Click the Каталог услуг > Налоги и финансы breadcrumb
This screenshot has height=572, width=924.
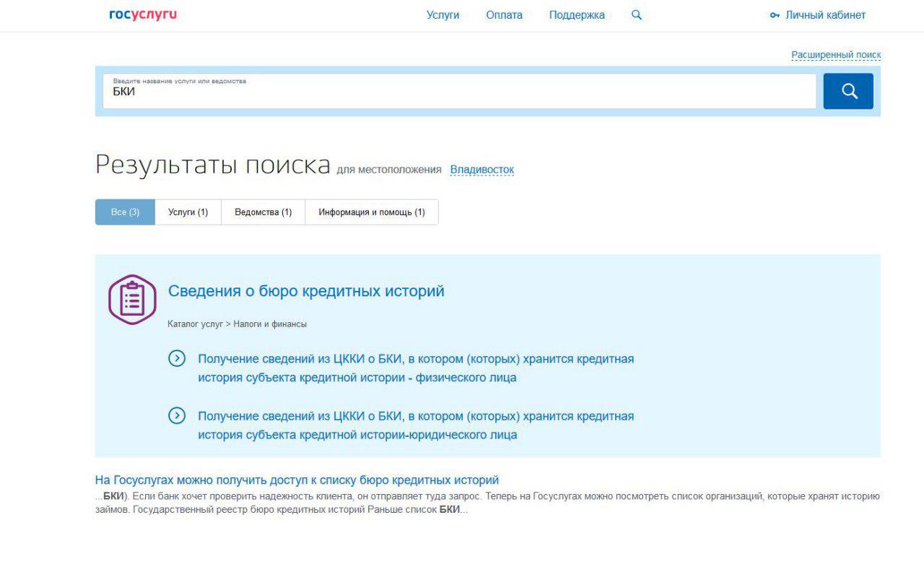[x=237, y=324]
